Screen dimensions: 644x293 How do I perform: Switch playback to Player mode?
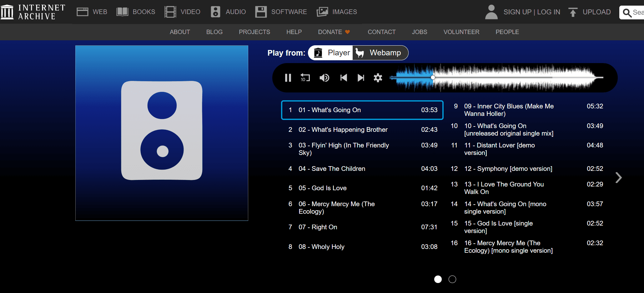tap(331, 53)
